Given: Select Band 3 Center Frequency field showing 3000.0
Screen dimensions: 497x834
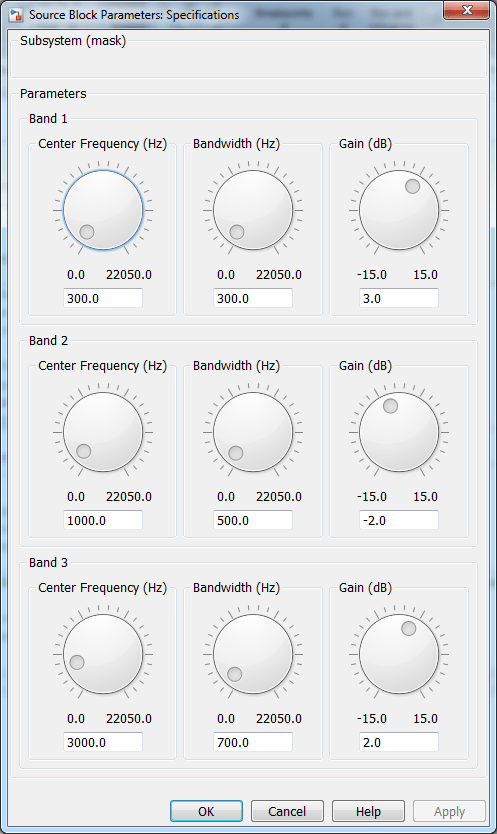Looking at the screenshot, I should (103, 742).
